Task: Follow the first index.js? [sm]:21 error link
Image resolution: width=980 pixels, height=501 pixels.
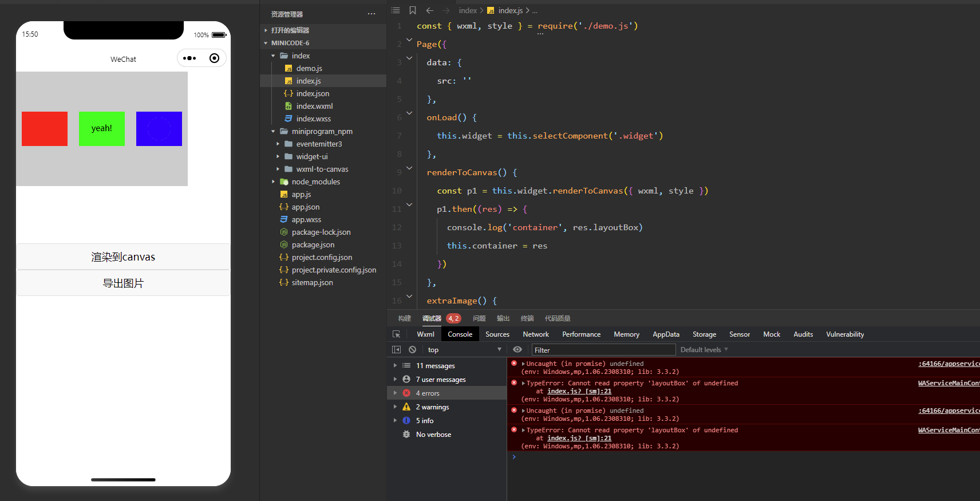Action: (579, 391)
